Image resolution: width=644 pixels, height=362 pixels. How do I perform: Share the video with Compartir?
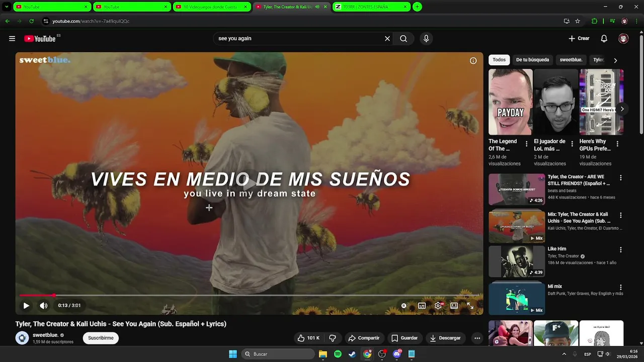point(364,338)
